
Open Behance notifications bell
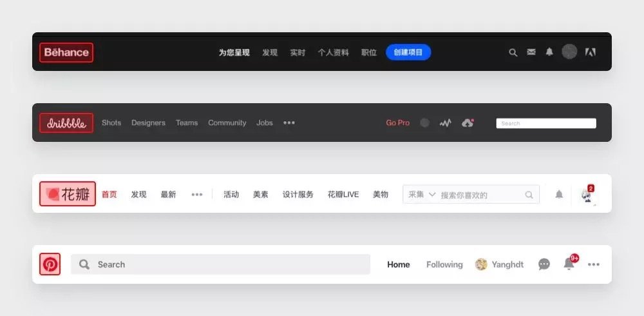pyautogui.click(x=549, y=52)
